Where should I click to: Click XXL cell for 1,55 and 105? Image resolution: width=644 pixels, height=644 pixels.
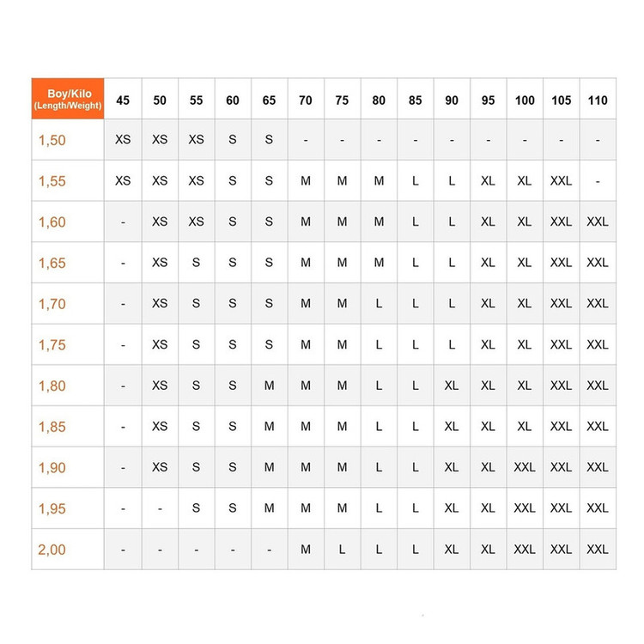561,181
